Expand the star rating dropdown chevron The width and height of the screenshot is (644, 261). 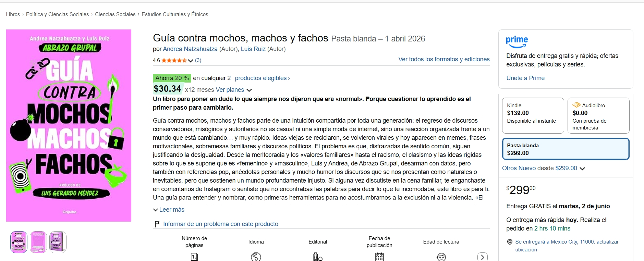click(191, 61)
